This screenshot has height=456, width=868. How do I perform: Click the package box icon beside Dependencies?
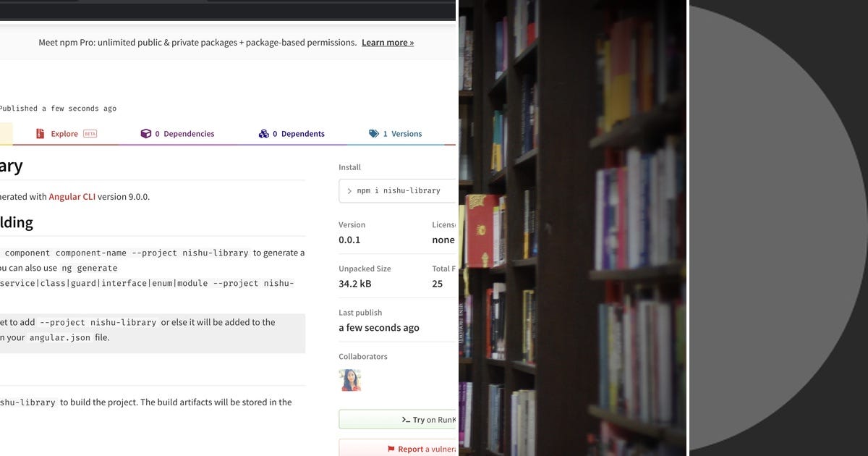tap(146, 133)
